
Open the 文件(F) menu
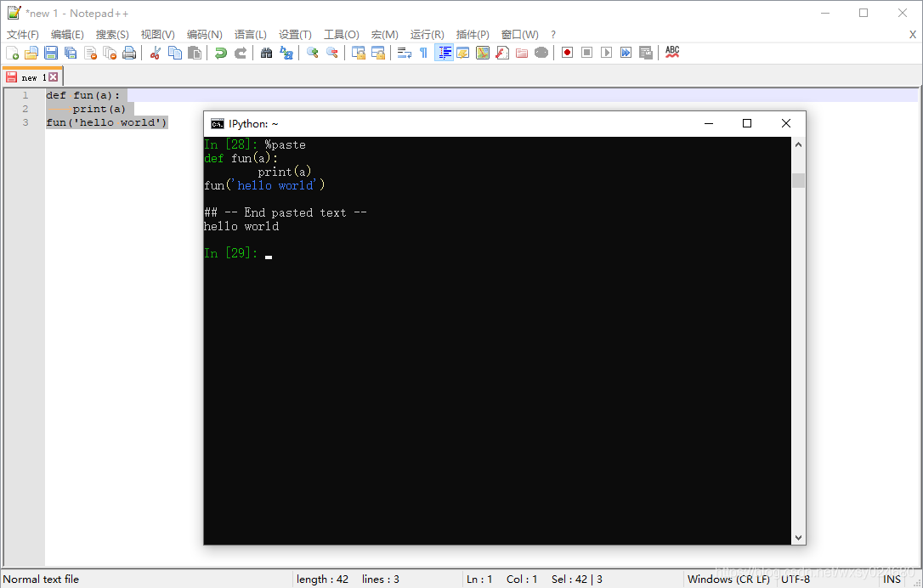point(23,34)
